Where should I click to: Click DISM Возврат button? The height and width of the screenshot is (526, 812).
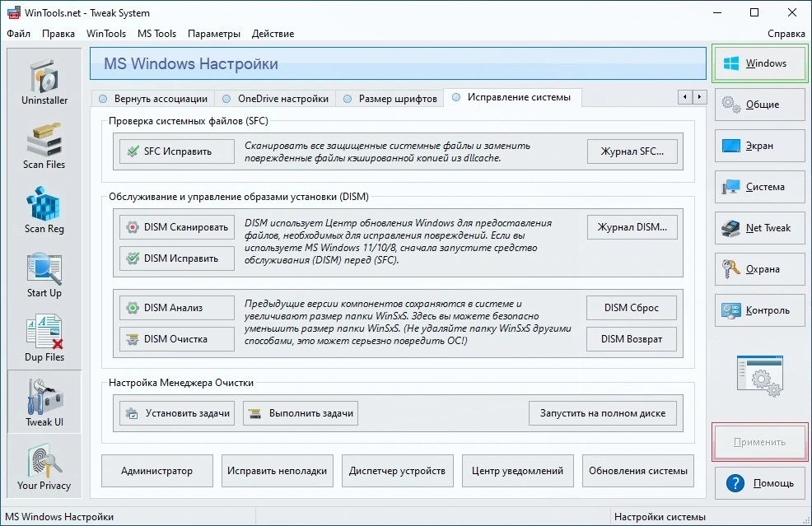[632, 339]
